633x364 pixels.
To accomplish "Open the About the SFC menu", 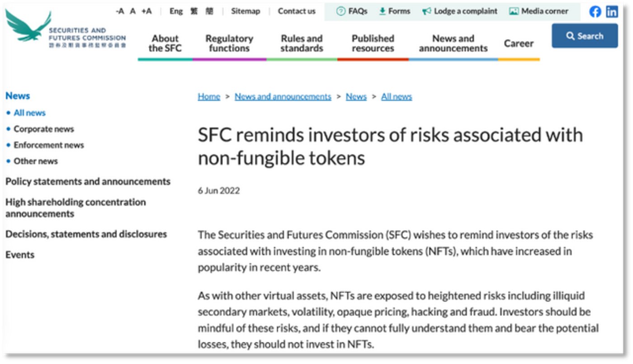I will 165,43.
